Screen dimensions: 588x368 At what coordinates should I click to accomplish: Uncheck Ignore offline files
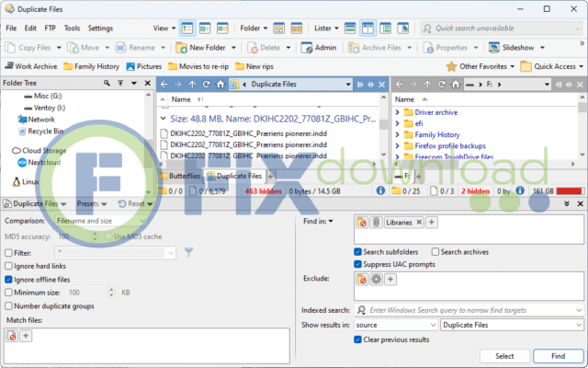point(9,279)
